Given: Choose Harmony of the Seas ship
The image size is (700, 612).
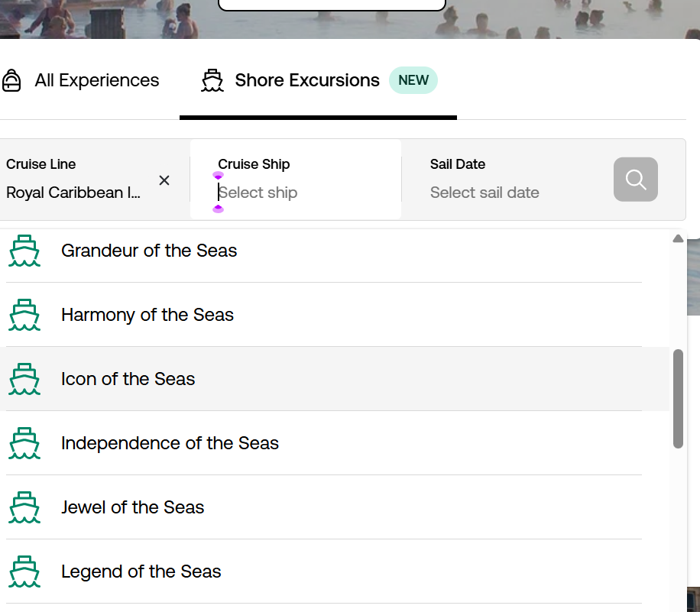Looking at the screenshot, I should click(x=147, y=315).
